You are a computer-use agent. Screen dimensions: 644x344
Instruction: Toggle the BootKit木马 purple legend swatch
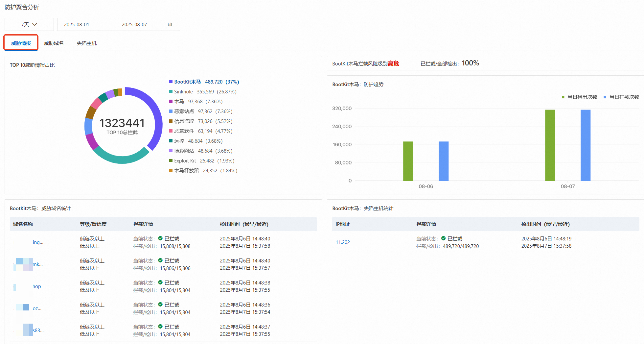[x=171, y=82]
